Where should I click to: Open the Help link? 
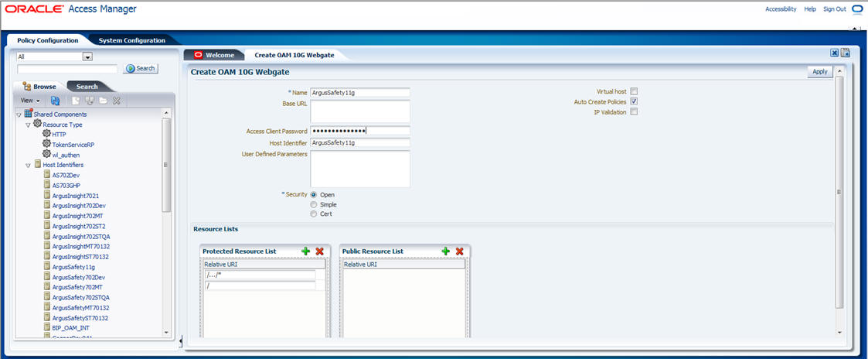pos(810,9)
